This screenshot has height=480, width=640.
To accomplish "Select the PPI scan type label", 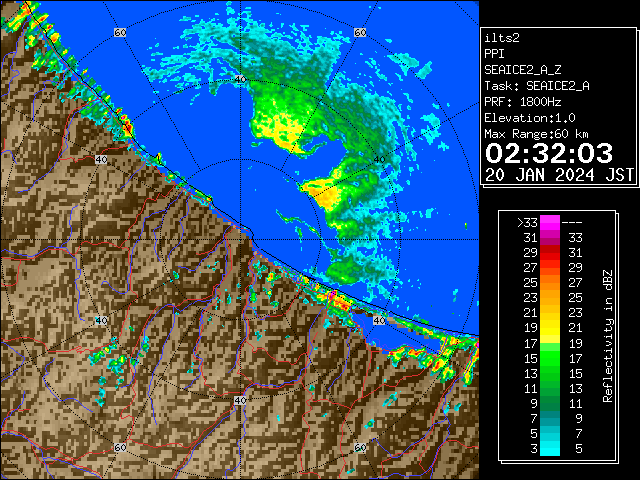I will click(x=494, y=54).
